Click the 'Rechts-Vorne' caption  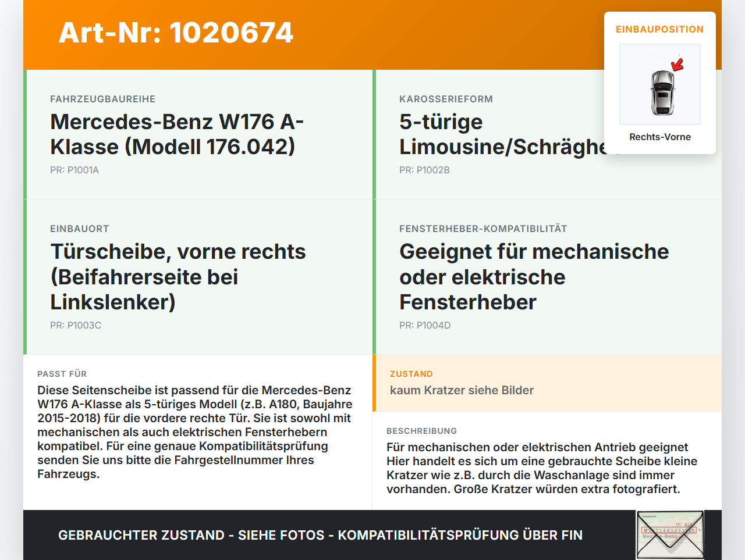(660, 137)
